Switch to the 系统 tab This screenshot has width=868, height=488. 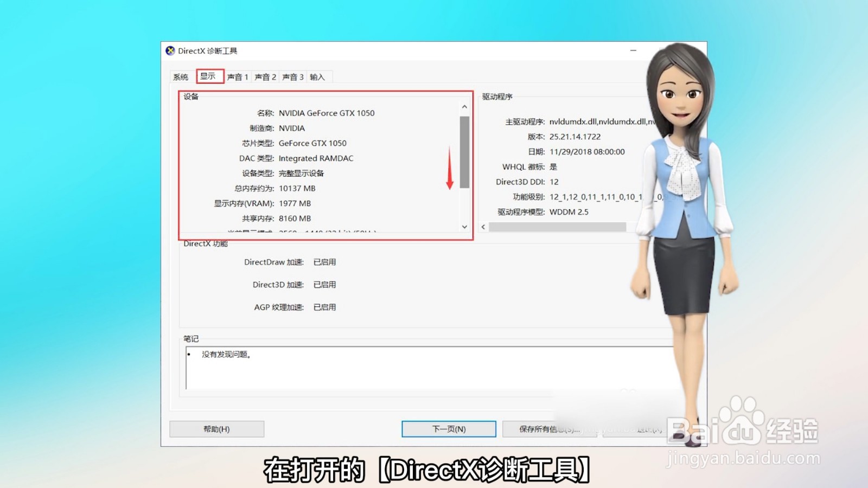click(x=181, y=77)
